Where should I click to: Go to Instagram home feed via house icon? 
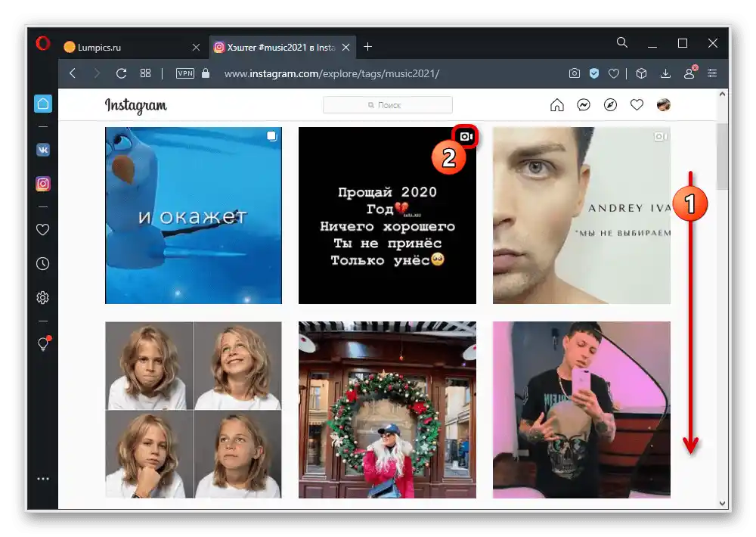pyautogui.click(x=557, y=104)
